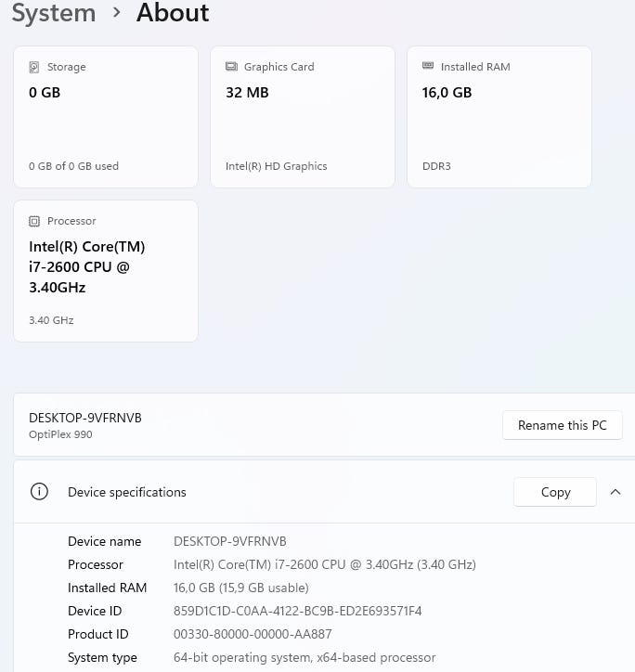Click the Graphics Card icon
This screenshot has width=635, height=672.
tap(231, 67)
